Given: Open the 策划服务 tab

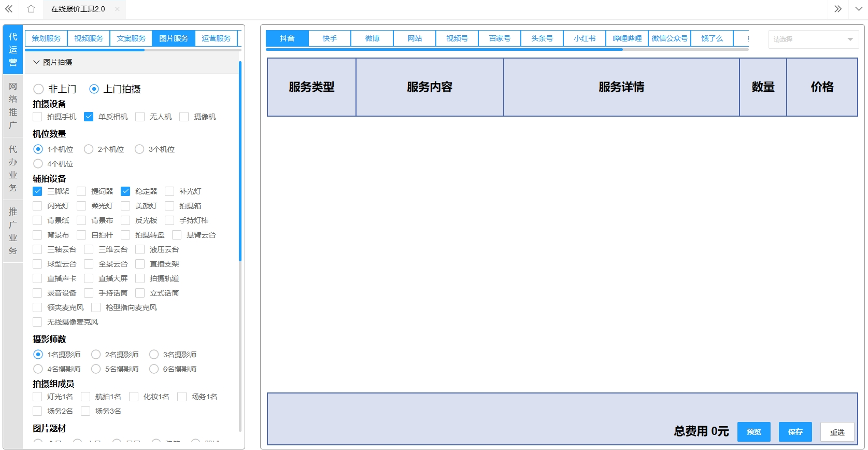Looking at the screenshot, I should point(46,38).
